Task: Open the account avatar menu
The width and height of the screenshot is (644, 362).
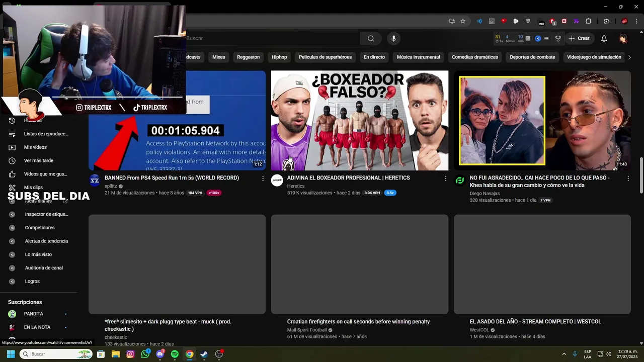Action: coord(623,39)
